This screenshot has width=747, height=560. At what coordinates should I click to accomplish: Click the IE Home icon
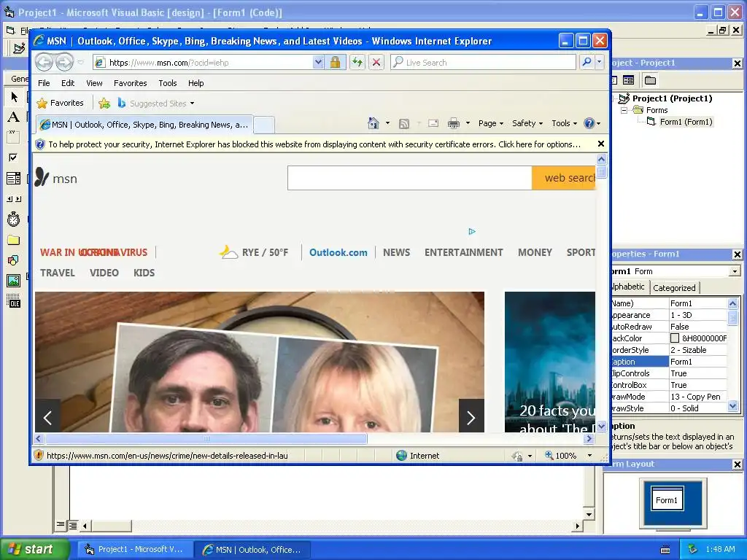click(373, 123)
